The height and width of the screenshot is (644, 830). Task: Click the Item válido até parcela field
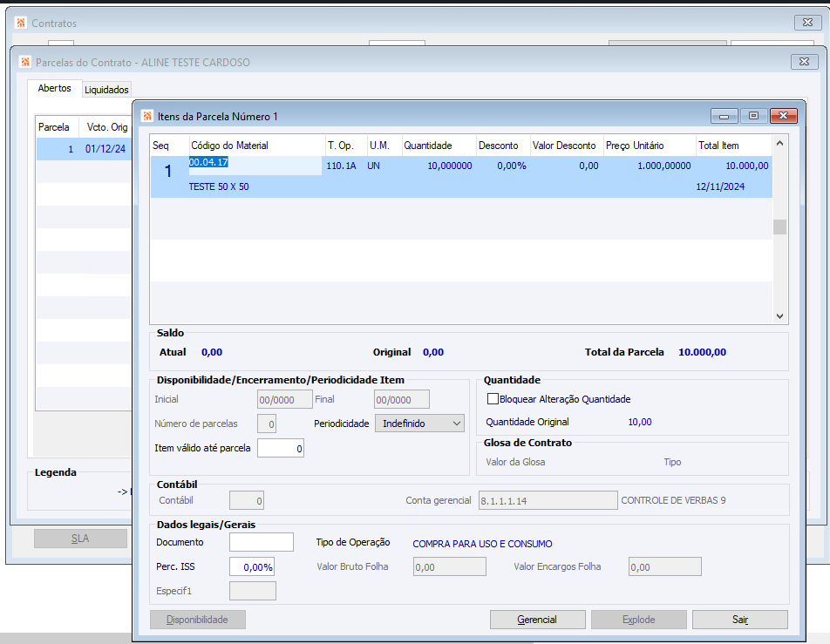pos(280,449)
